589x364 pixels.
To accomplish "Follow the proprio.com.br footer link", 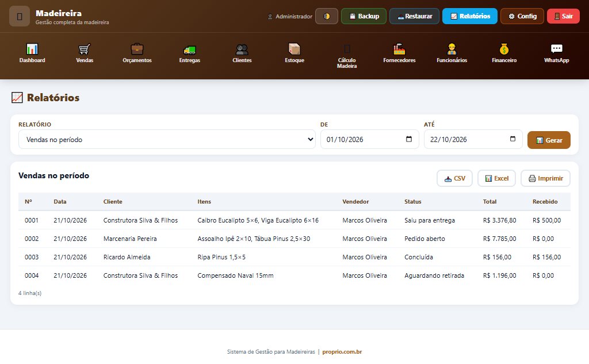I will [342, 352].
